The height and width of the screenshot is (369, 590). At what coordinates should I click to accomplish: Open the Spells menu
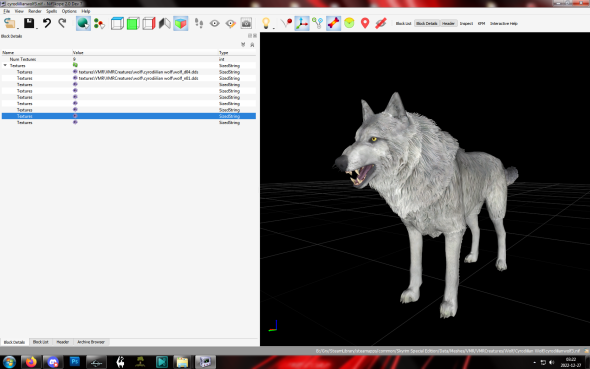[52, 11]
